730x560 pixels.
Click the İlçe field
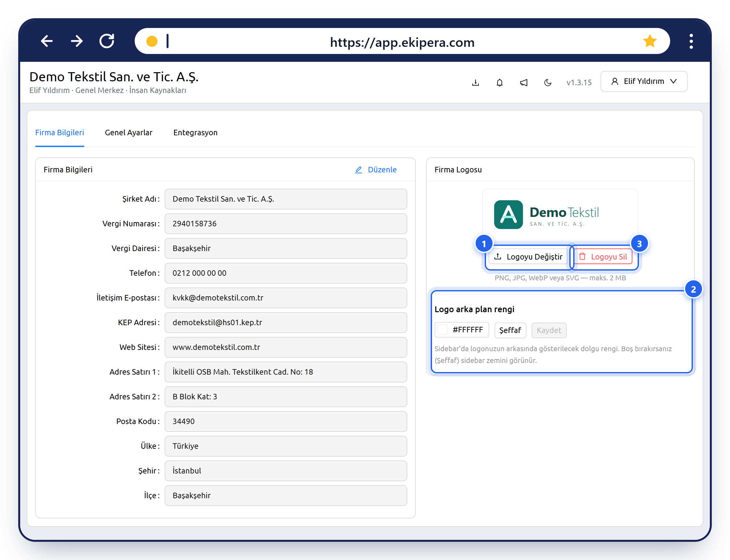click(x=286, y=495)
